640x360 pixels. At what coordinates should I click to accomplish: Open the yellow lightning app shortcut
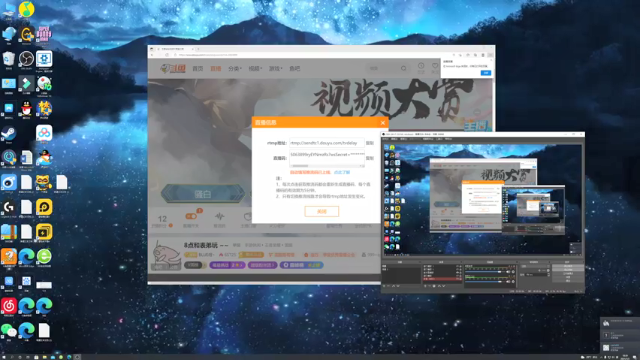[44, 232]
